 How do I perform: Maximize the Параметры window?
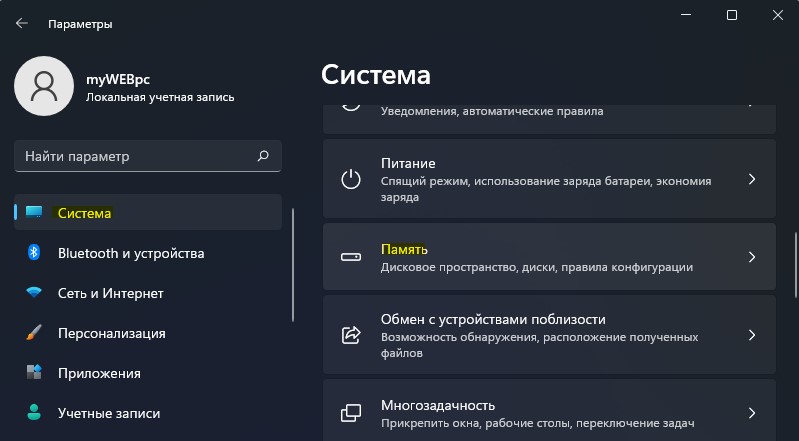click(732, 15)
